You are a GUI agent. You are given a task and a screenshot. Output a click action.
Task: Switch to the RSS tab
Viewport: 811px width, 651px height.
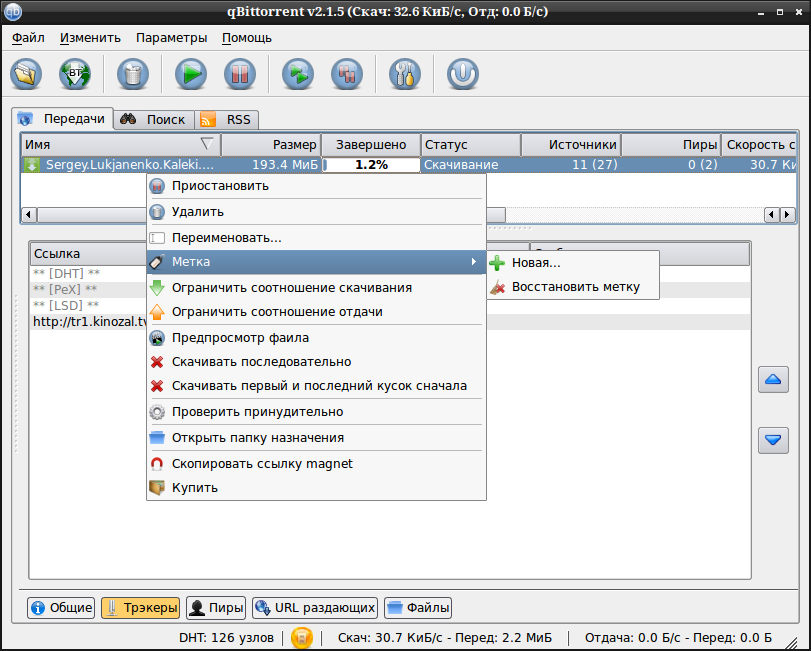(x=227, y=119)
